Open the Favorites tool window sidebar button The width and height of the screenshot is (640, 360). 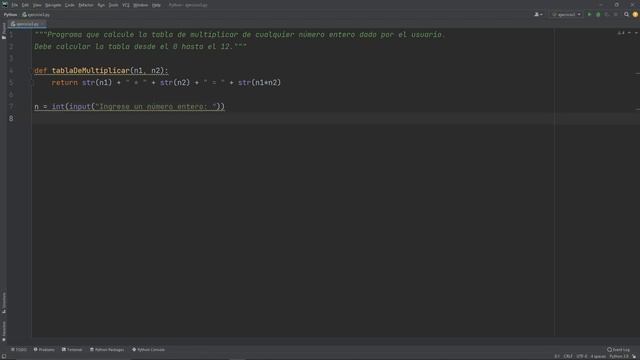4,331
